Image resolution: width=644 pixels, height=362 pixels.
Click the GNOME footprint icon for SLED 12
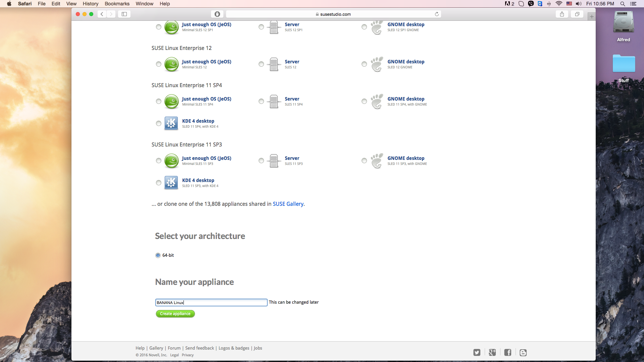point(377,64)
